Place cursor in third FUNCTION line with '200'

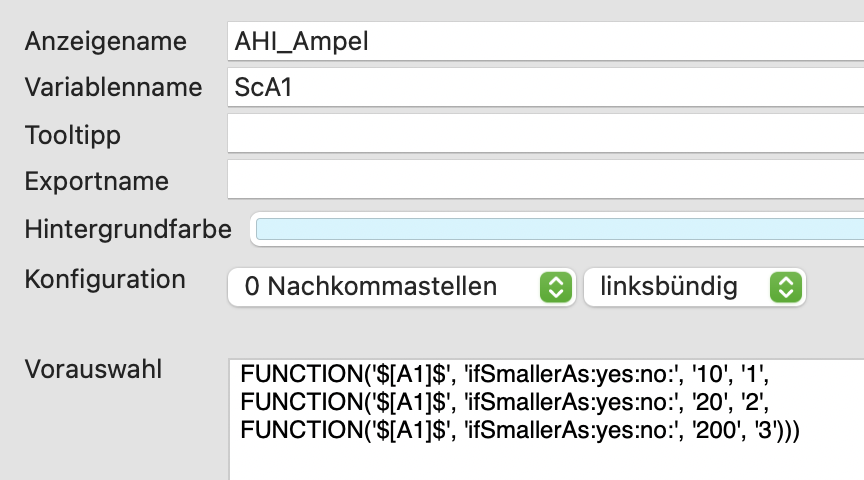click(520, 429)
